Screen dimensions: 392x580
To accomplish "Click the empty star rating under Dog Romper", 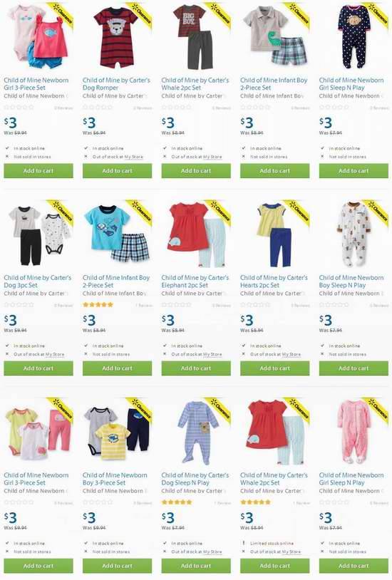I will click(x=98, y=108).
